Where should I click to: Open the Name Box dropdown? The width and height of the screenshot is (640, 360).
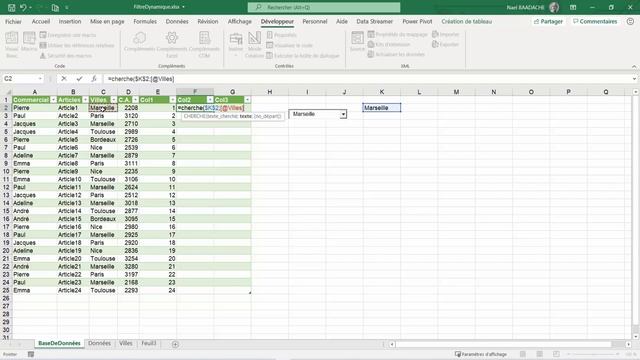coord(40,79)
